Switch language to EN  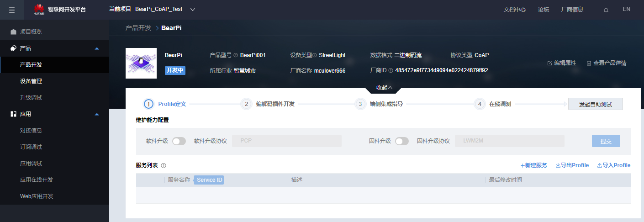pyautogui.click(x=626, y=9)
